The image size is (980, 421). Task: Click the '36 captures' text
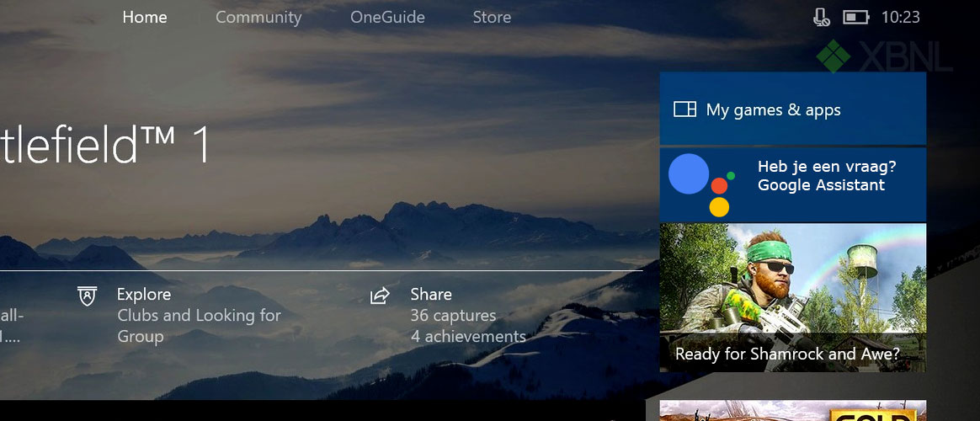click(453, 316)
